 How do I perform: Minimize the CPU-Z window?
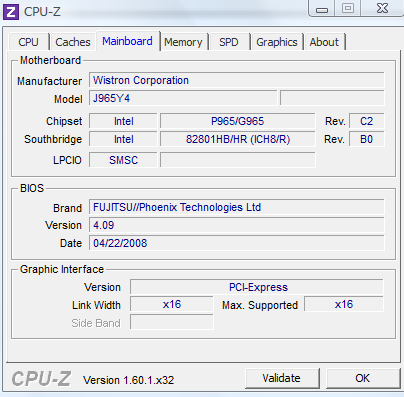(x=322, y=9)
